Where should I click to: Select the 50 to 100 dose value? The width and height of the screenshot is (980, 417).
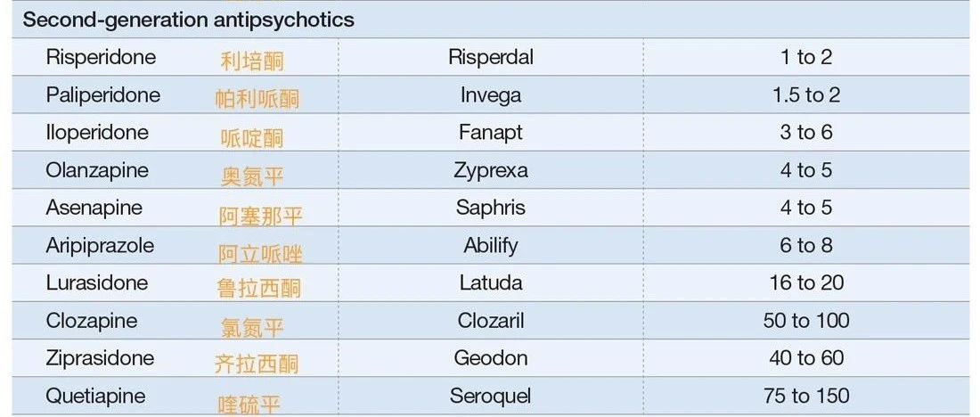tap(806, 321)
